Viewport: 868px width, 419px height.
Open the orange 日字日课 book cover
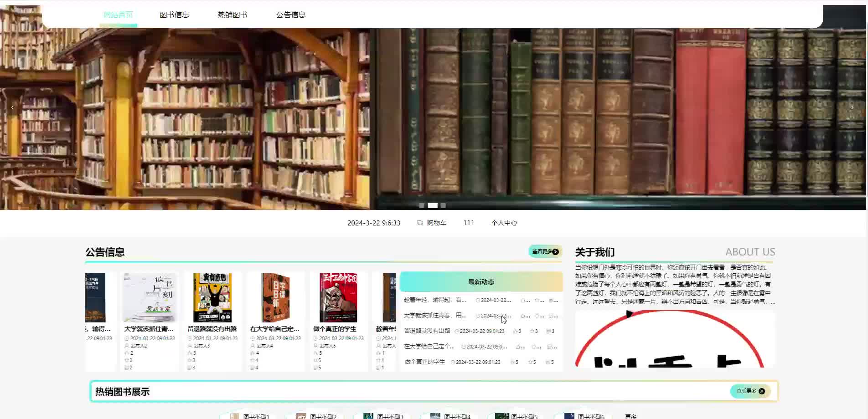click(275, 298)
